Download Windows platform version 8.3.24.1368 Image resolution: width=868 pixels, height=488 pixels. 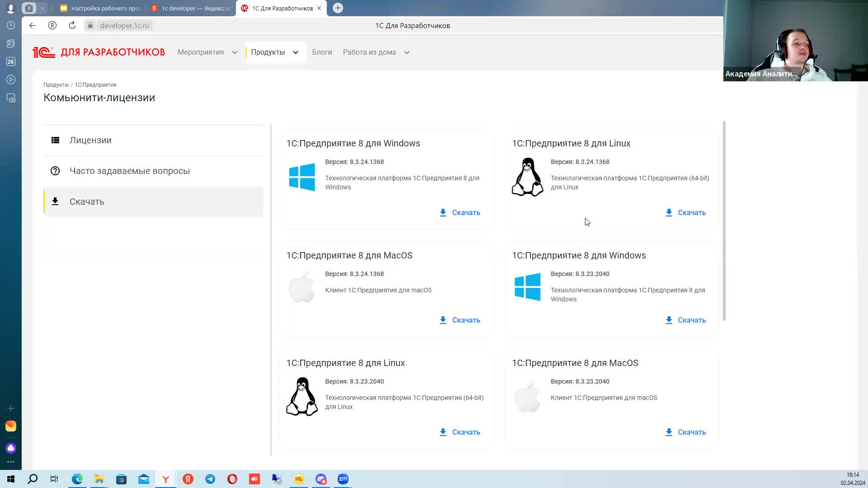tap(460, 212)
